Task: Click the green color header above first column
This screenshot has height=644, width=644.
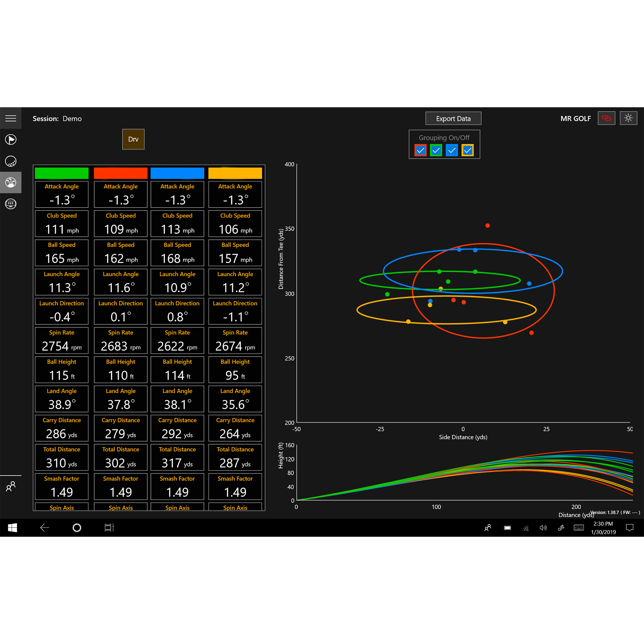Action: (61, 173)
